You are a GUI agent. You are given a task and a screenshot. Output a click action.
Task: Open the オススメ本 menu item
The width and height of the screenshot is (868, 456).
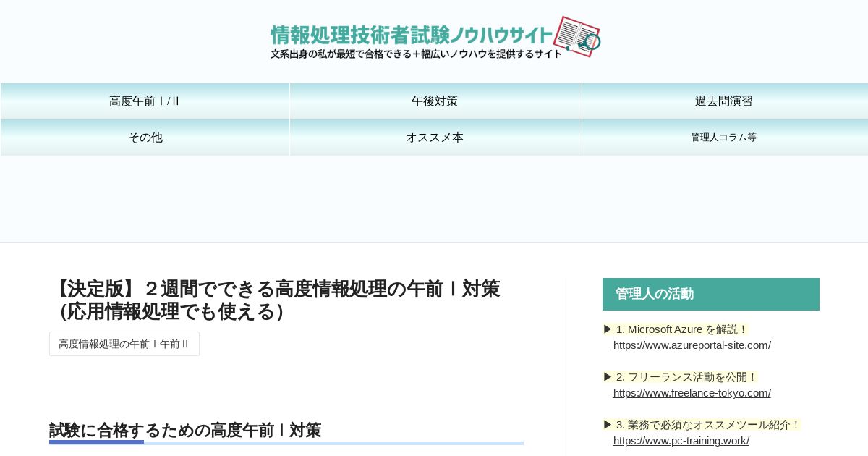tap(434, 138)
